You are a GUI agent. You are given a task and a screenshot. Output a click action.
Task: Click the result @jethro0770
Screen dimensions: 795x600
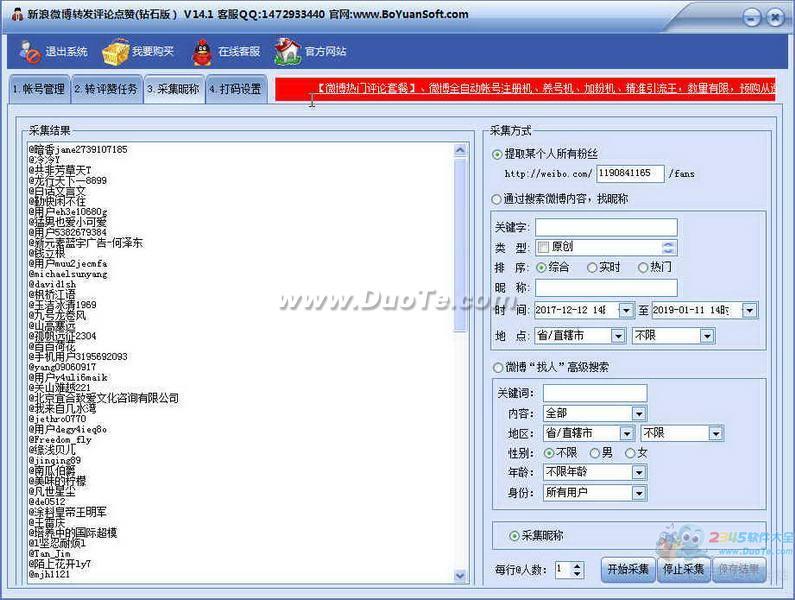click(57, 419)
